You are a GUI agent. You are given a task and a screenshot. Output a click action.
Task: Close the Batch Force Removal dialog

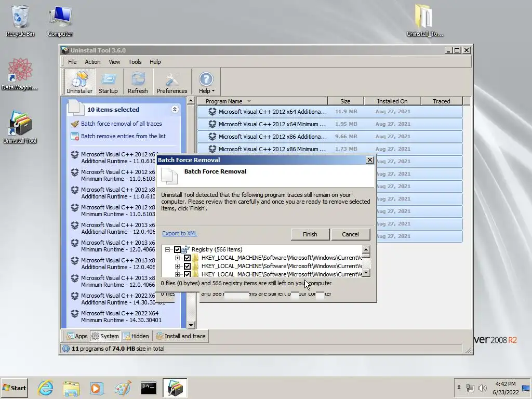pyautogui.click(x=370, y=160)
